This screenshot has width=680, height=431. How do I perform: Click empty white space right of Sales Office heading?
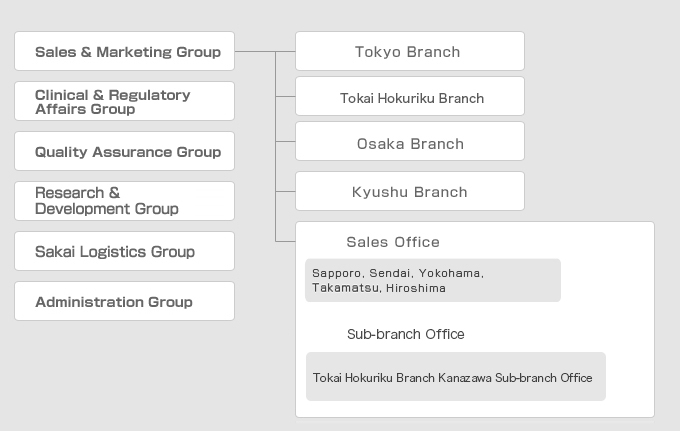point(560,242)
